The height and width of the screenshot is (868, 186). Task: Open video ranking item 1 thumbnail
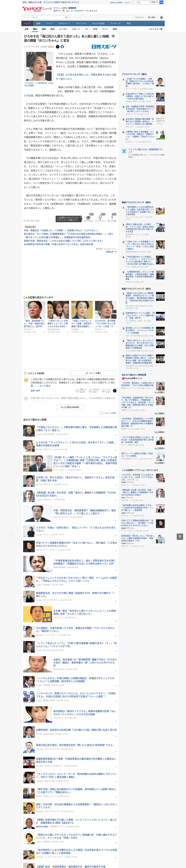point(160,297)
